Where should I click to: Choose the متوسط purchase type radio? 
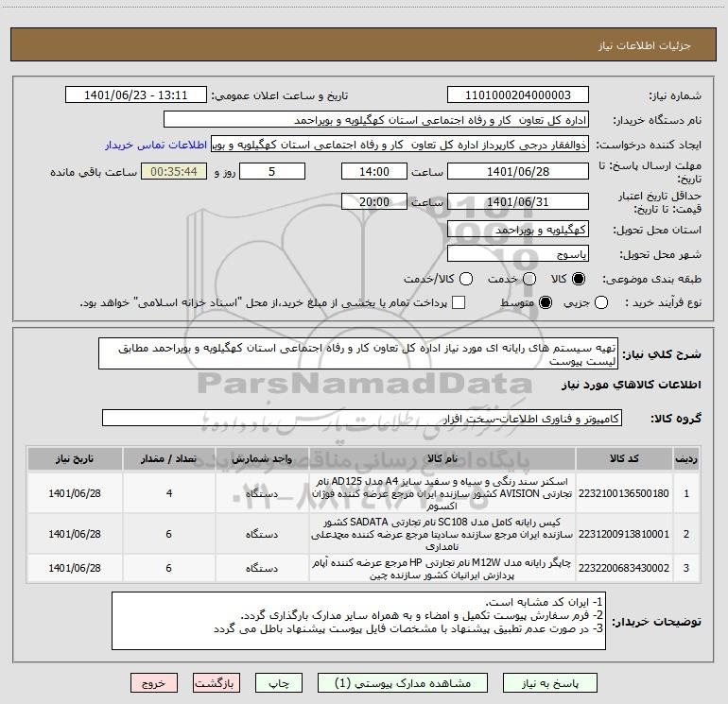coord(546,302)
